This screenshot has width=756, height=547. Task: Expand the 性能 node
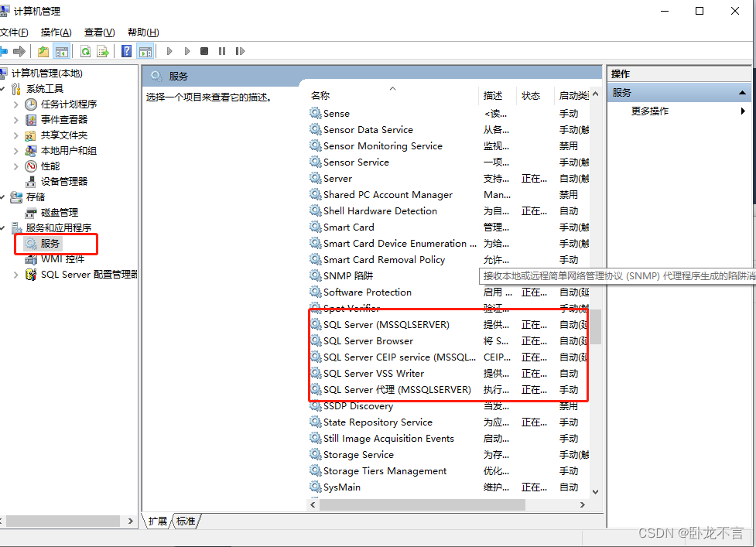(16, 166)
